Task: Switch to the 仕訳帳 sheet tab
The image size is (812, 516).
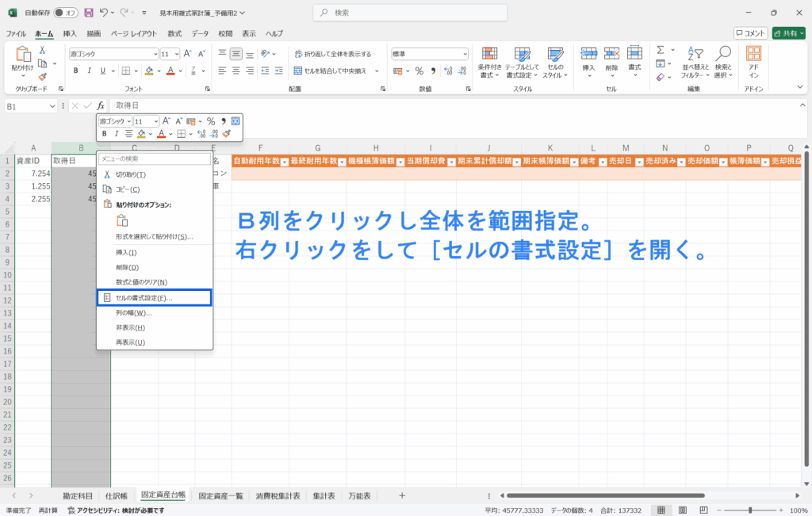Action: tap(117, 496)
